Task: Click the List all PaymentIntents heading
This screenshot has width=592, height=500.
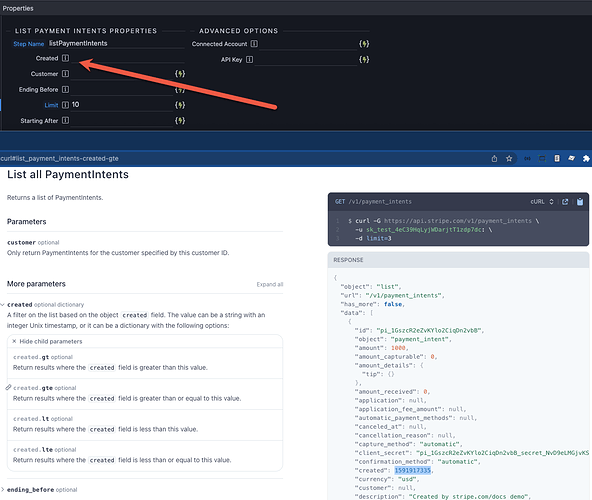Action: [68, 174]
